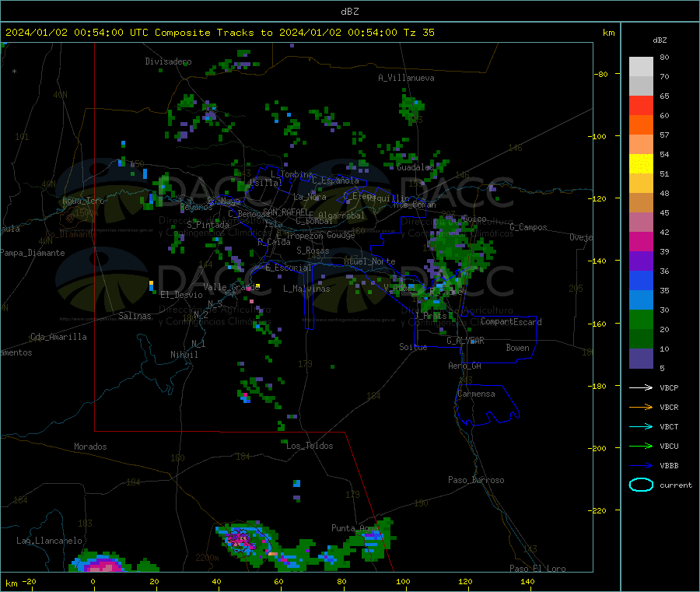Click the 100 km horizontal axis tick label
The height and width of the screenshot is (592, 700).
tap(403, 581)
